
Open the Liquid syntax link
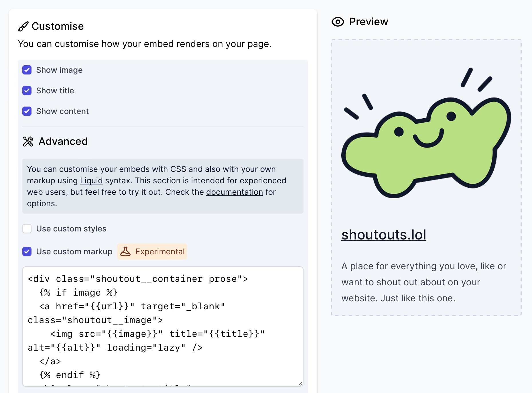[x=91, y=180]
